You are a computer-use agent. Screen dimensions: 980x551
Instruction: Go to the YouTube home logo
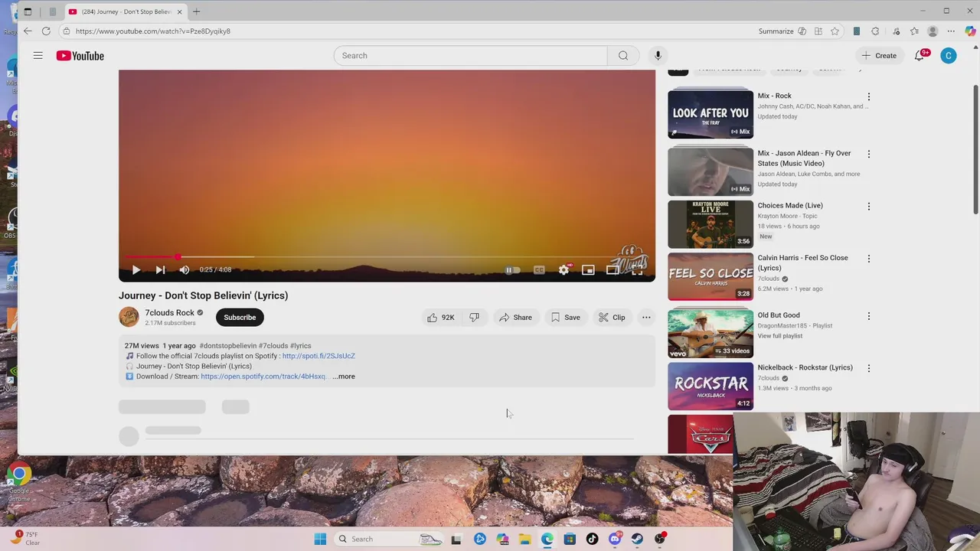[80, 56]
